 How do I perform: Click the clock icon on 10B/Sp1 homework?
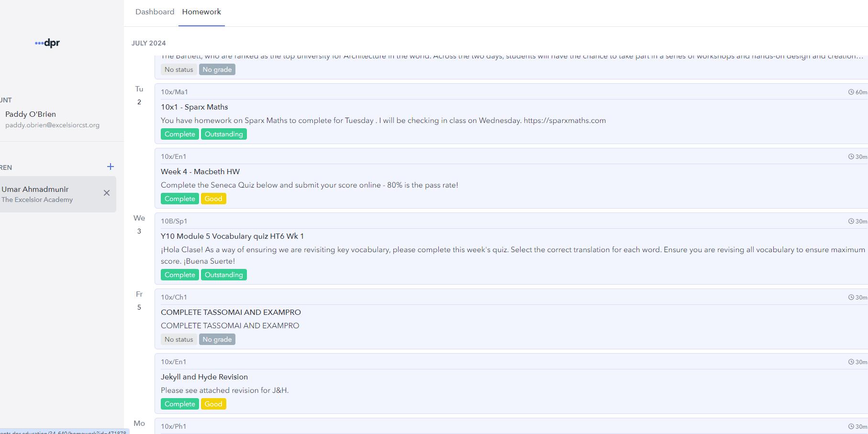[x=851, y=221]
